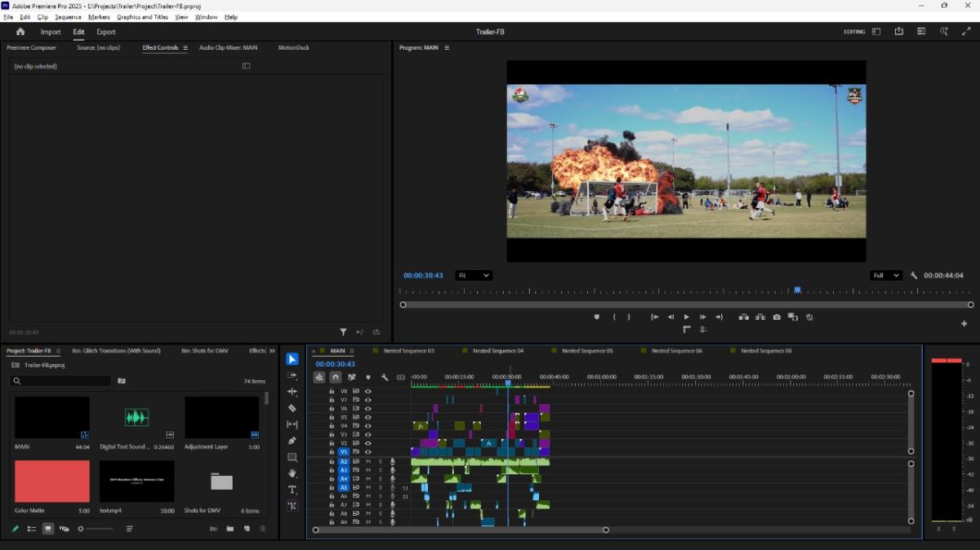The image size is (980, 550).
Task: Toggle lock on track V1
Action: coord(332,451)
